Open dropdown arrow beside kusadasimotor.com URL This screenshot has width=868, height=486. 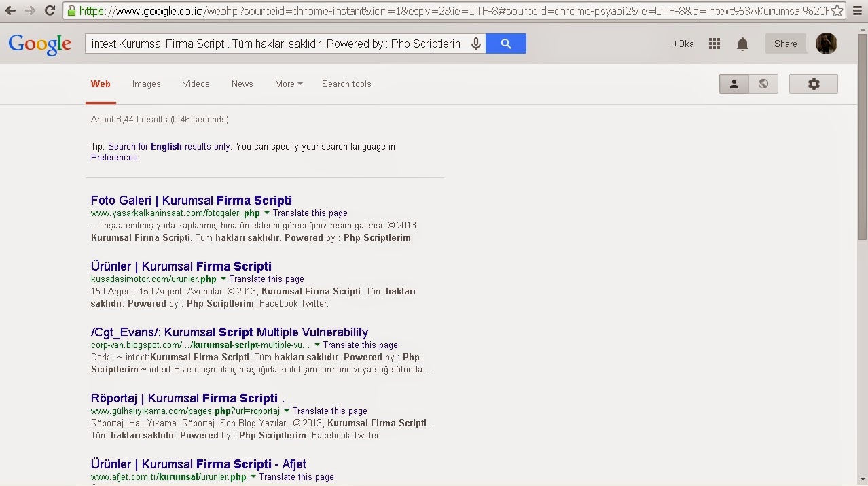[223, 279]
